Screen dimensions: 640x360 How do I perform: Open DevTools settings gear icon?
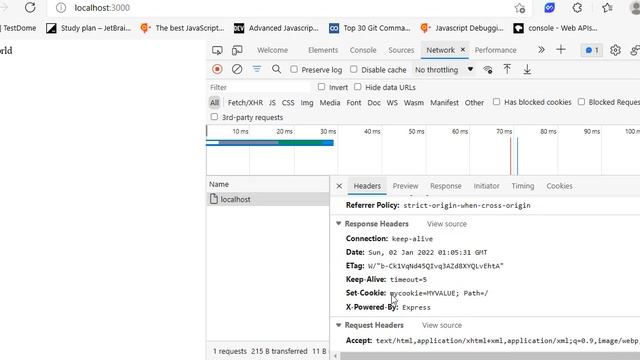[615, 50]
